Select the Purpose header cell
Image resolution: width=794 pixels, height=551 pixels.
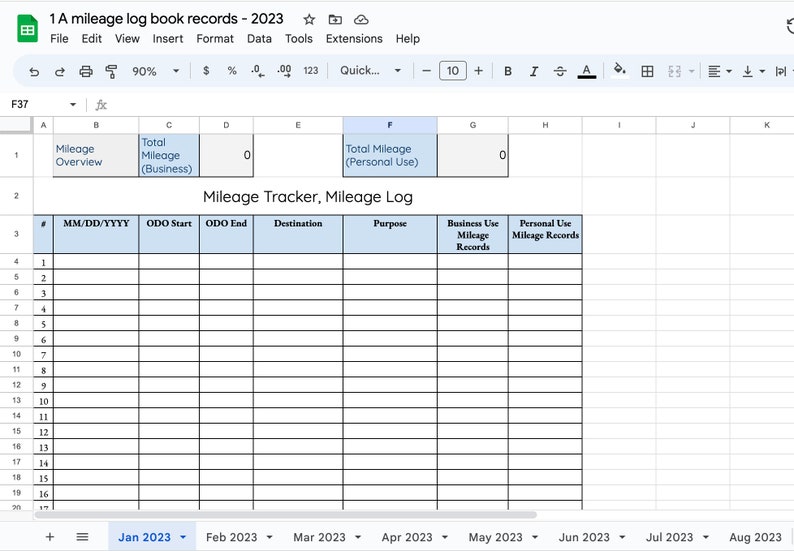[390, 234]
